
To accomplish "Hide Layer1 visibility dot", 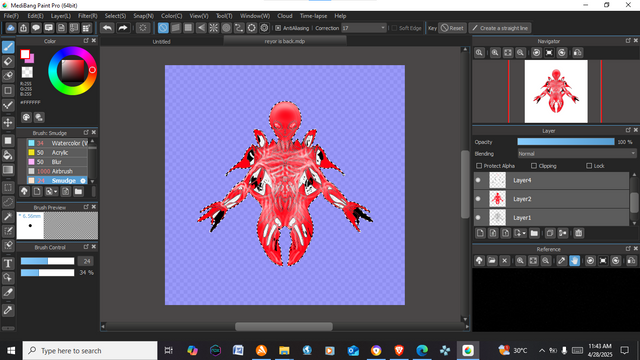I will 478,218.
